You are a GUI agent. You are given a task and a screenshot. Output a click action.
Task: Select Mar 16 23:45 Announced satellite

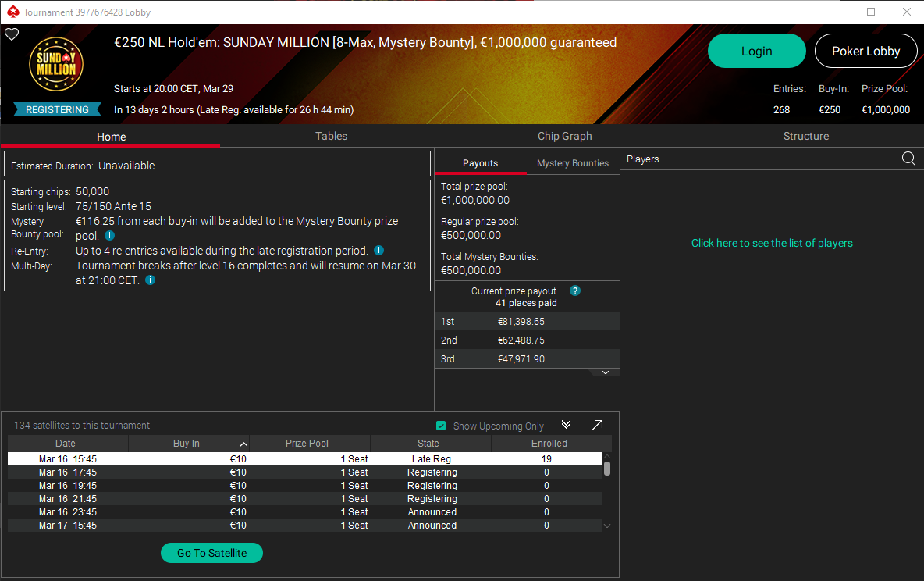point(304,512)
